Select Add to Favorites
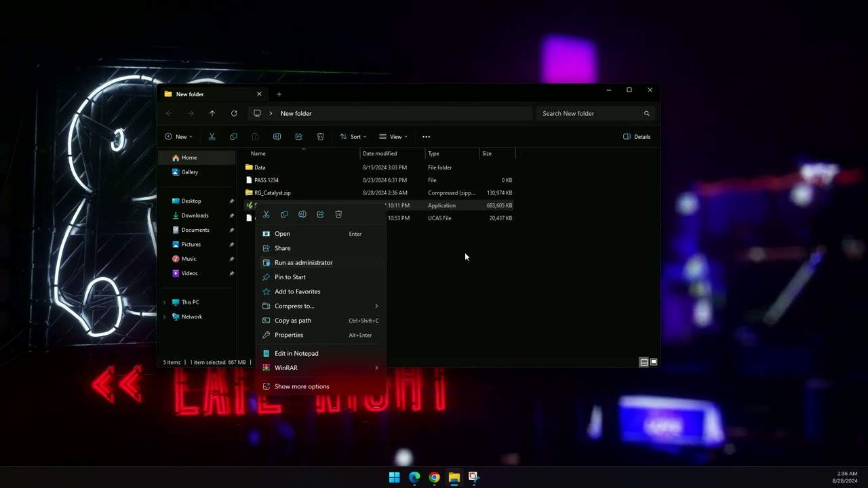 (321, 291)
